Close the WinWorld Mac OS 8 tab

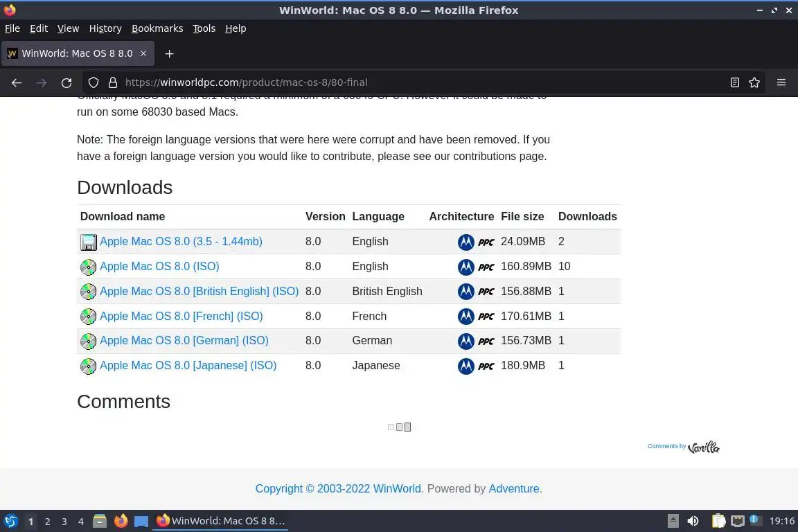tap(143, 53)
